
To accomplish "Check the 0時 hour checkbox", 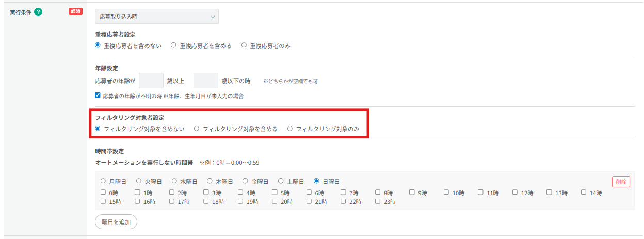I will click(103, 193).
